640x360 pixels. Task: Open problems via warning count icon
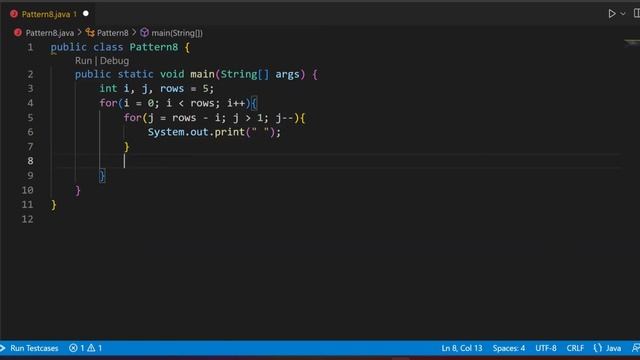(91, 348)
